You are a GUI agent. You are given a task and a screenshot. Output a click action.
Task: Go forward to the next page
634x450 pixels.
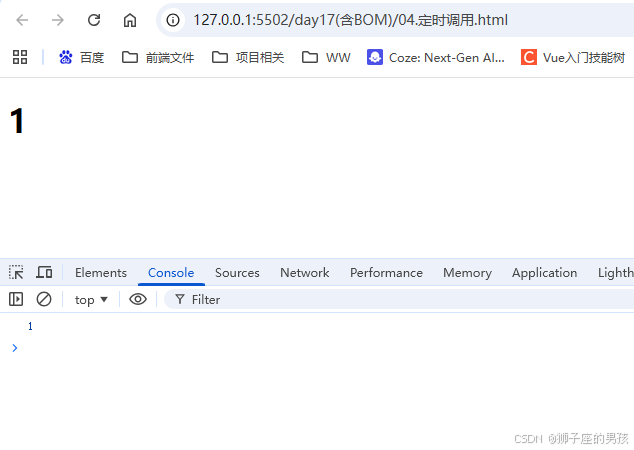tap(58, 20)
